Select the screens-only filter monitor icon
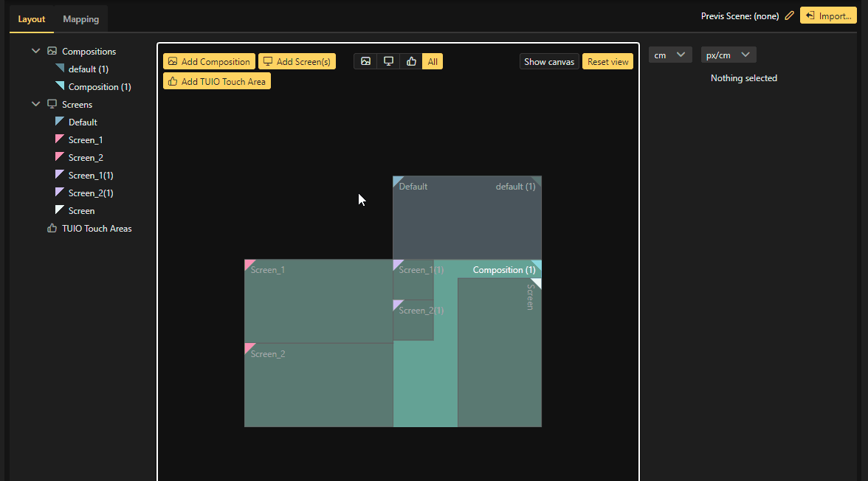Screen dimensions: 868x481 [x=388, y=61]
